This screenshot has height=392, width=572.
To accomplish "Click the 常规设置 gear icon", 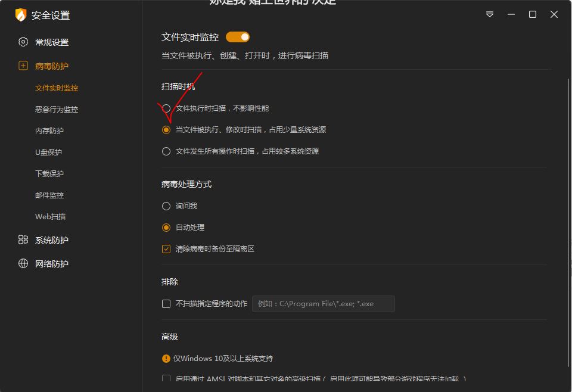I will 23,42.
